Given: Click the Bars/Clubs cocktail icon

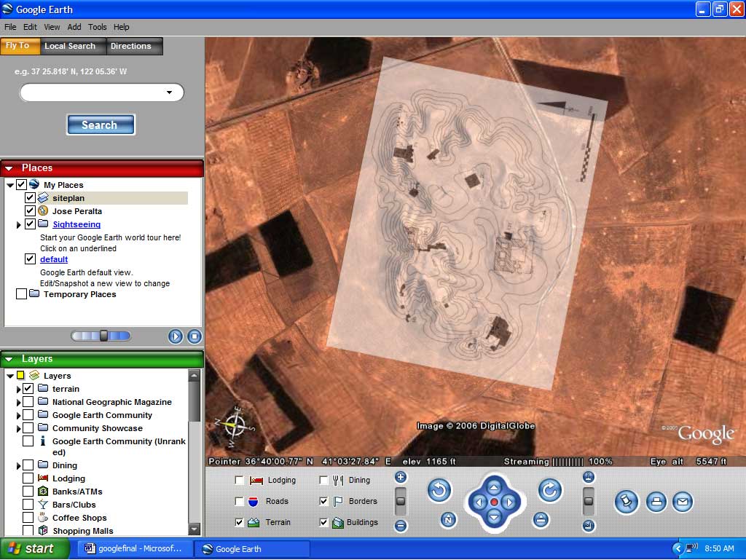Looking at the screenshot, I should (x=43, y=505).
